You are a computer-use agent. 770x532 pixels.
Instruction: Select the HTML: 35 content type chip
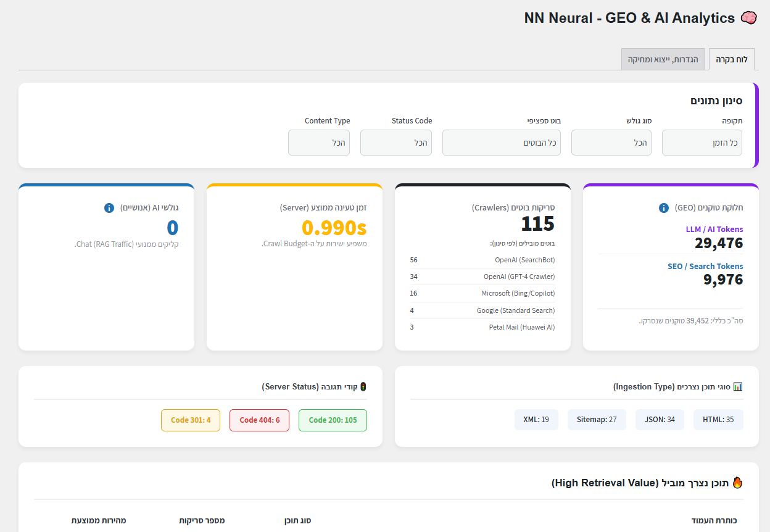point(718,420)
